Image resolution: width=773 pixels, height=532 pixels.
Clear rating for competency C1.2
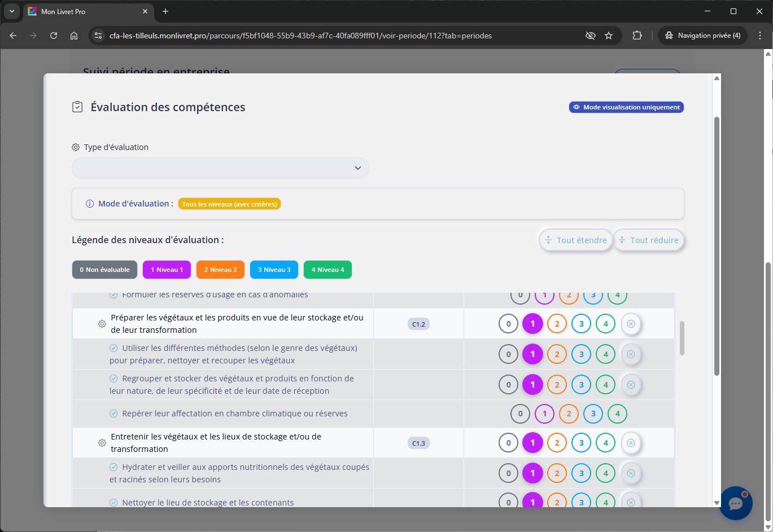coord(631,324)
